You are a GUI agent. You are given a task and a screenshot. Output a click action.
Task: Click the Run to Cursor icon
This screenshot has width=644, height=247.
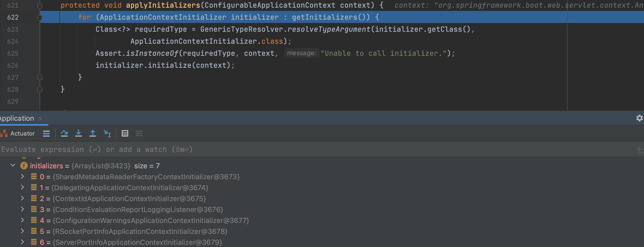pyautogui.click(x=107, y=133)
